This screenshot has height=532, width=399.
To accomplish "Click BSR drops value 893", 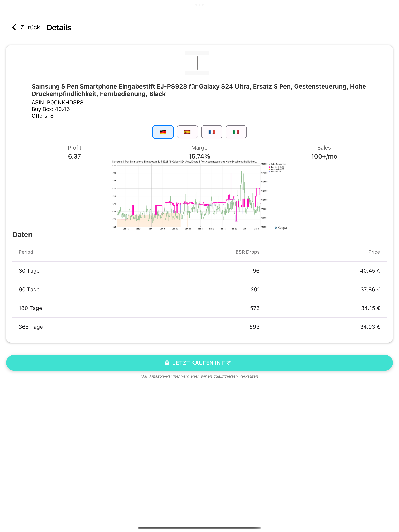I will click(x=255, y=327).
